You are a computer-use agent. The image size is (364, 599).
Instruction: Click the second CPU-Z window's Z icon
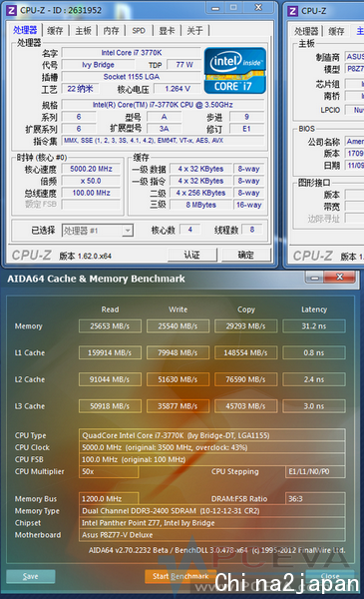[x=292, y=11]
